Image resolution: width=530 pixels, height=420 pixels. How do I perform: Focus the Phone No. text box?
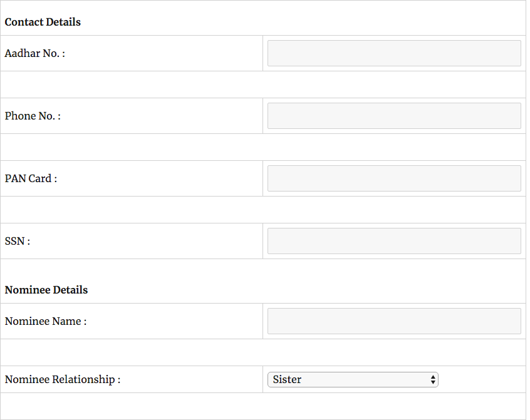394,116
